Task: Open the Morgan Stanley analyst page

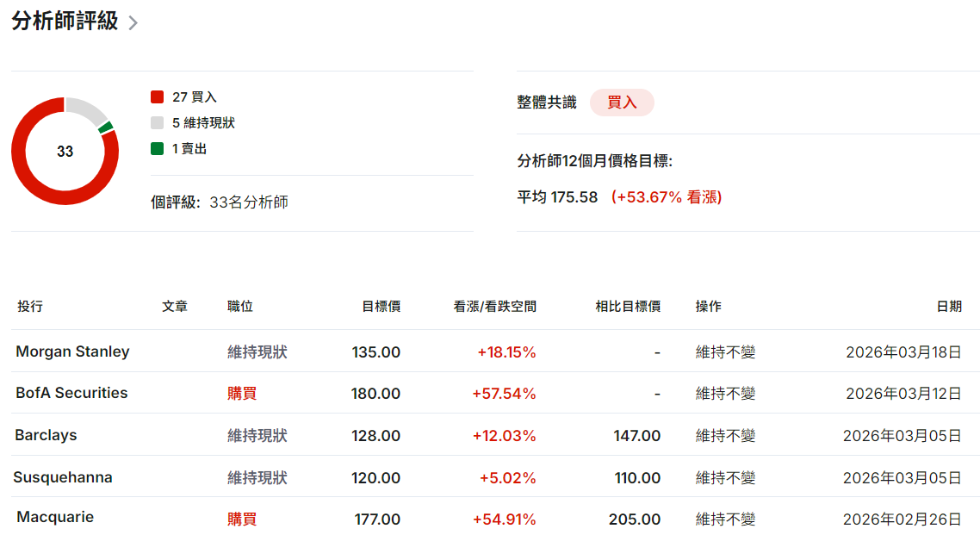Action: pyautogui.click(x=73, y=351)
